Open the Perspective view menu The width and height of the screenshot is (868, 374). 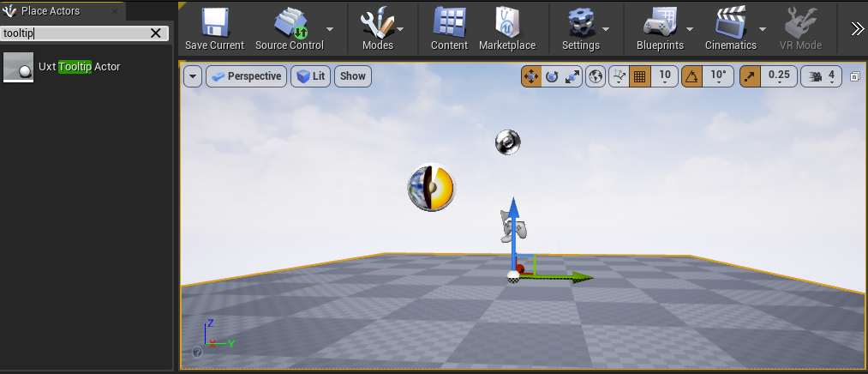tap(246, 76)
